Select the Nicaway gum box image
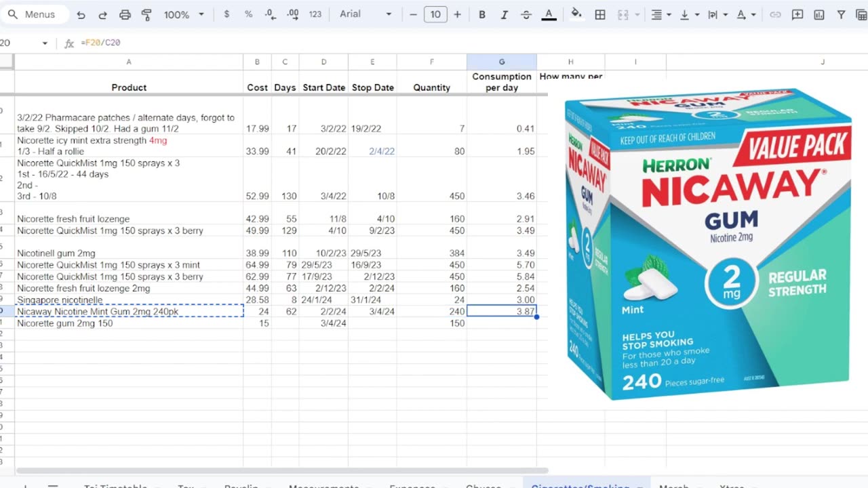Viewport: 868px width, 488px height. pyautogui.click(x=708, y=244)
